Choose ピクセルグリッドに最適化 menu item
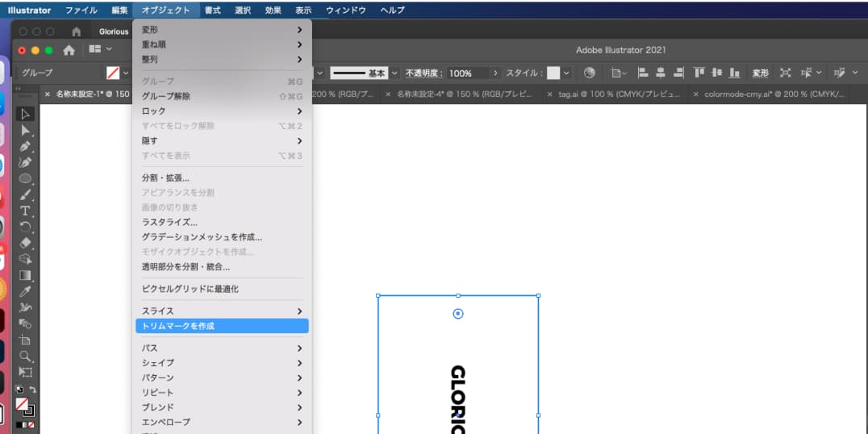The height and width of the screenshot is (434, 868). [223, 289]
